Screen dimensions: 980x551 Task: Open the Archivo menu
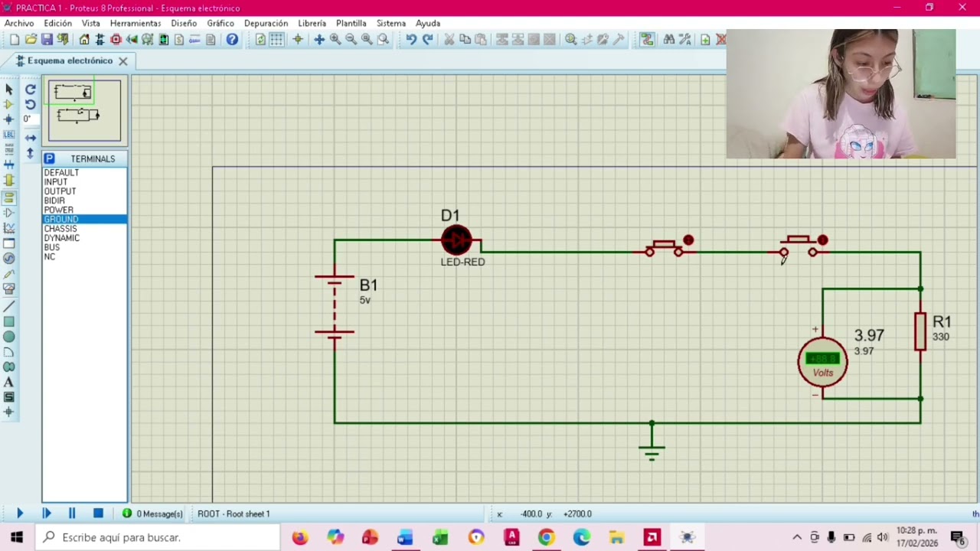[x=19, y=23]
